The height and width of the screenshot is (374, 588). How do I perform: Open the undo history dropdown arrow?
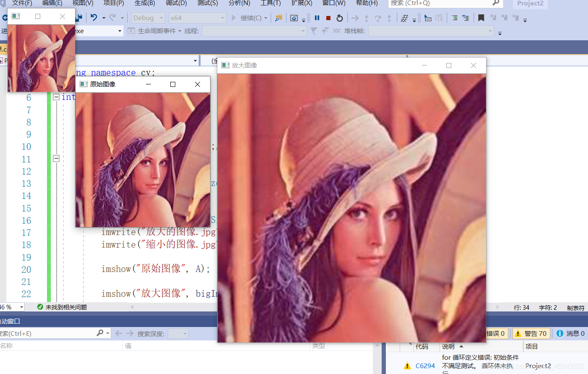[x=104, y=18]
